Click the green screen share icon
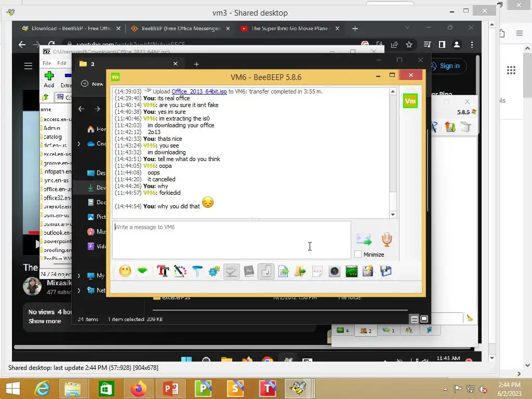 [352, 271]
